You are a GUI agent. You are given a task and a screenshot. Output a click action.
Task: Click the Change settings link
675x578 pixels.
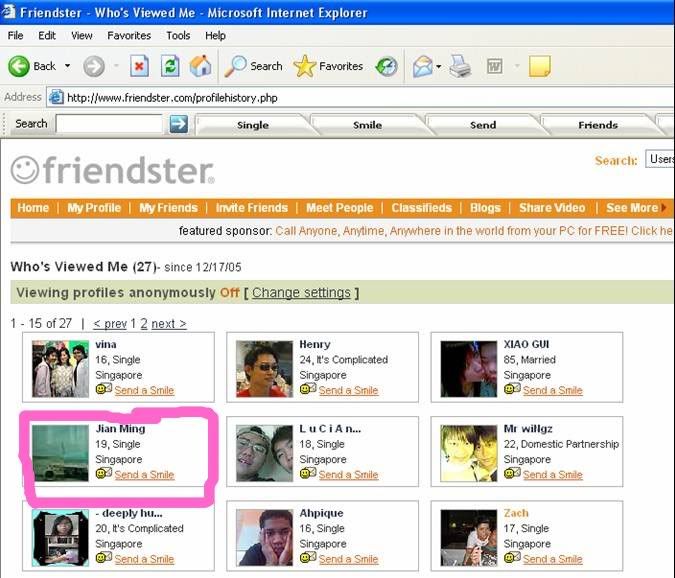(301, 293)
